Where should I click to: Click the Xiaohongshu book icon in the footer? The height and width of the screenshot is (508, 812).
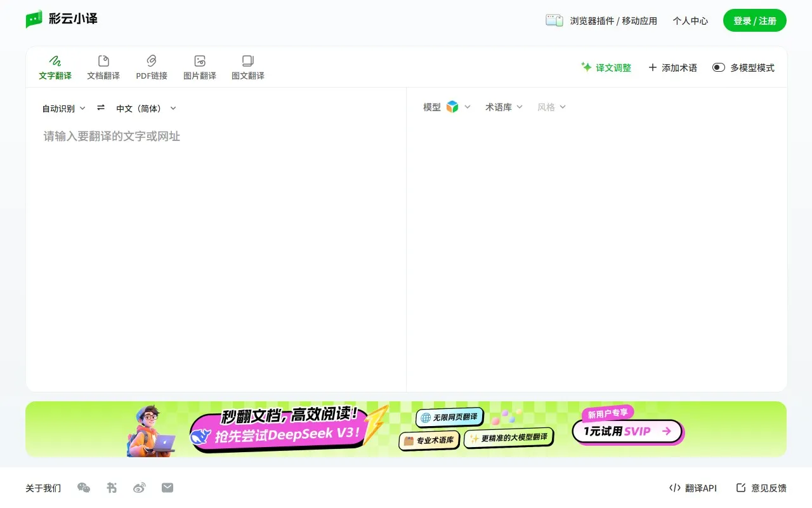pyautogui.click(x=111, y=488)
